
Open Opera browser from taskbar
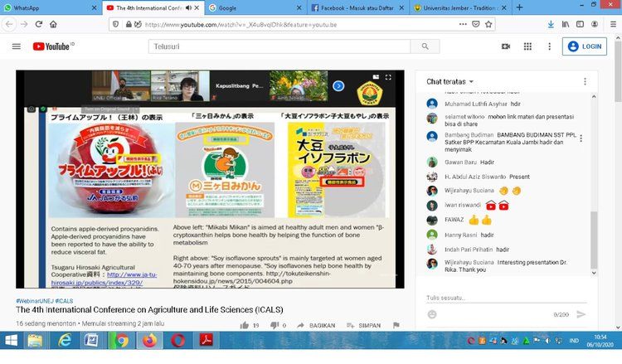(x=177, y=341)
